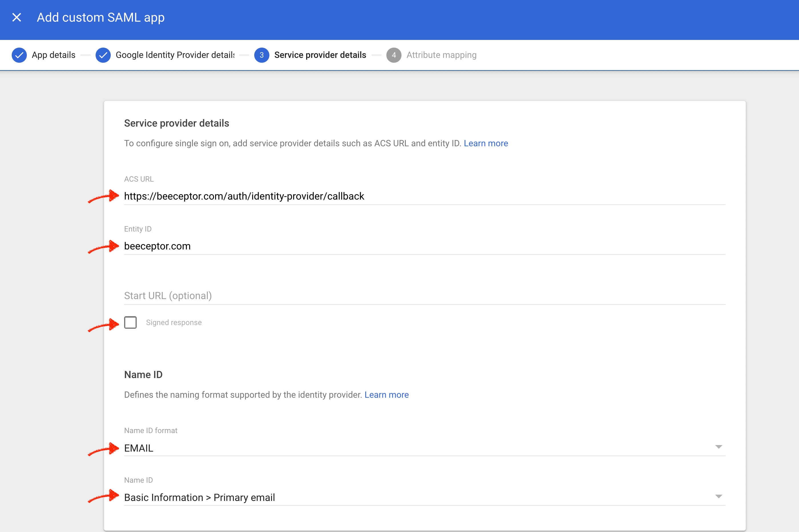Click the Google Identity Provider details step label
799x532 pixels.
(x=175, y=55)
